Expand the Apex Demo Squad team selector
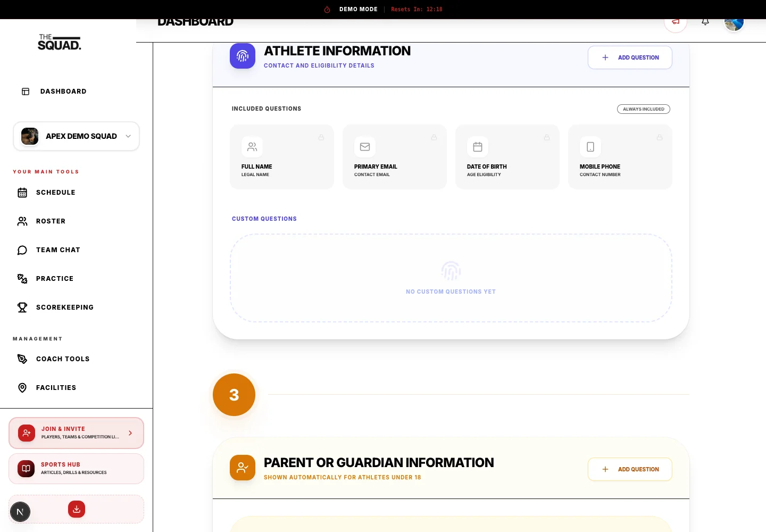This screenshot has height=532, width=766. tap(76, 136)
